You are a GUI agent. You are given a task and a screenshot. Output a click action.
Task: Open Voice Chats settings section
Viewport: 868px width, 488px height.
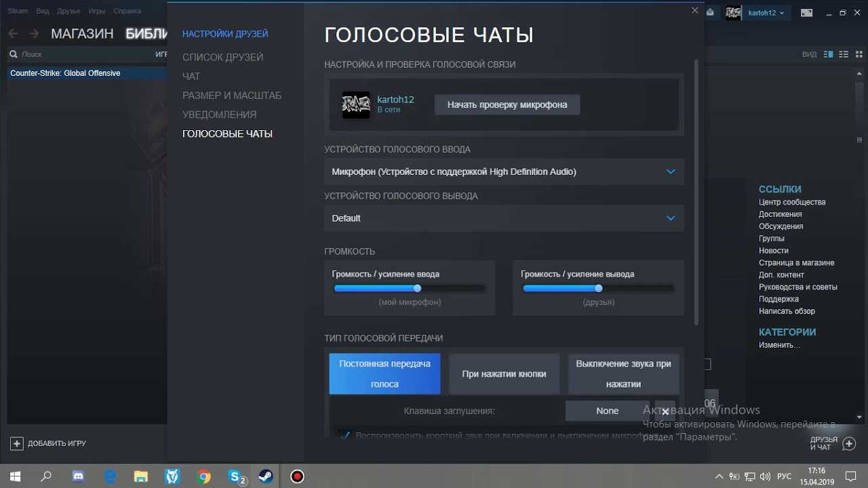227,134
